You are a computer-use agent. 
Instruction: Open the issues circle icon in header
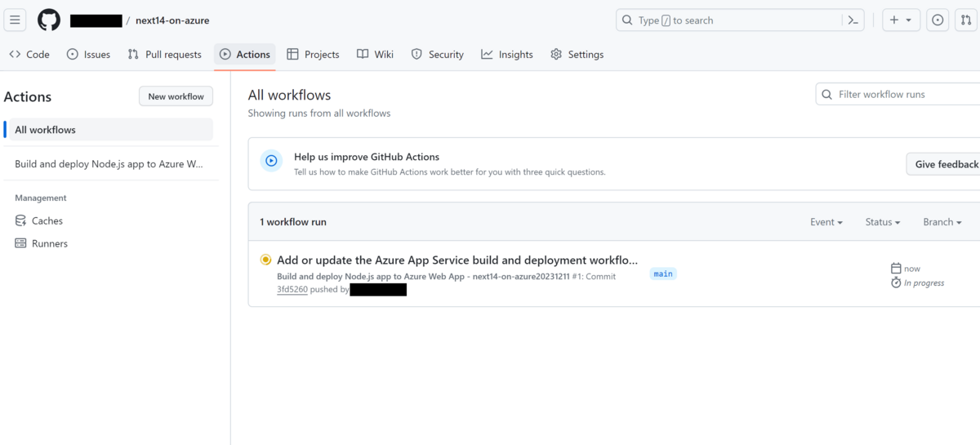[x=938, y=20]
